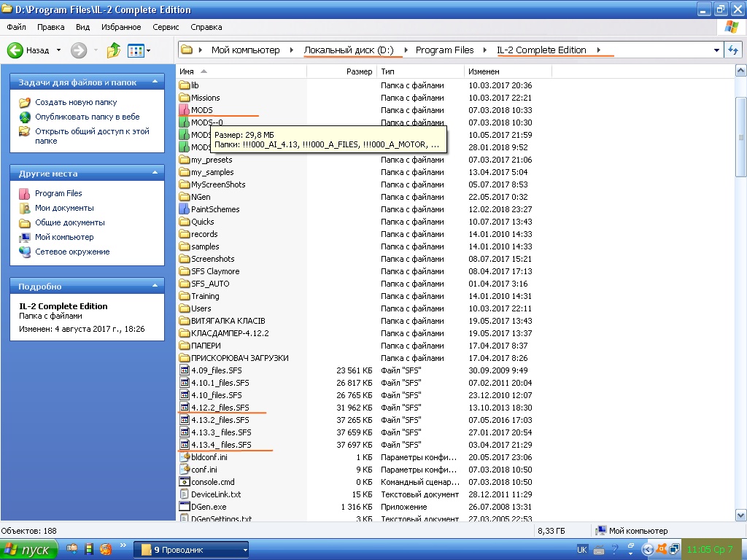Open the пуск Start button
This screenshot has width=747, height=560.
click(x=28, y=550)
